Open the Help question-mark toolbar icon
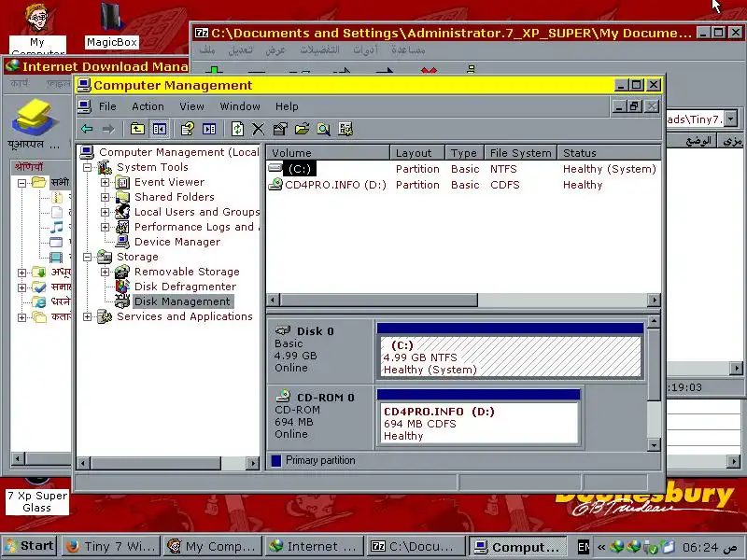The image size is (747, 560). 188,129
